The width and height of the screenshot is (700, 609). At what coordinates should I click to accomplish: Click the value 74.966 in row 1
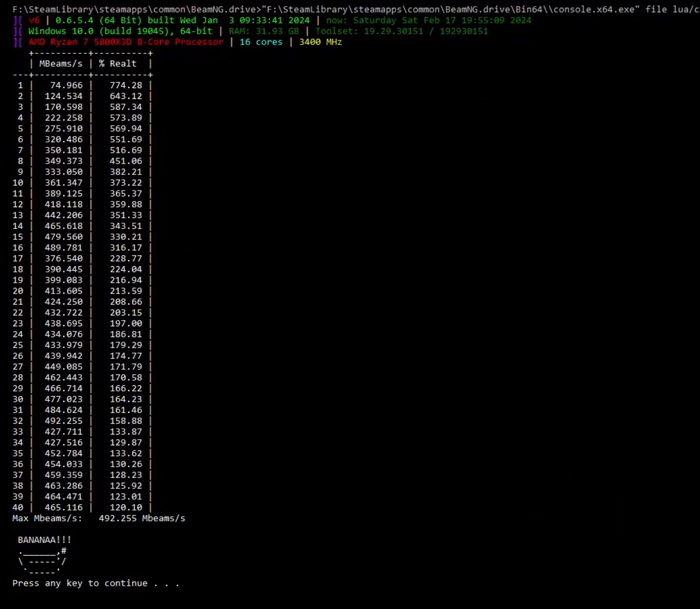tap(66, 85)
